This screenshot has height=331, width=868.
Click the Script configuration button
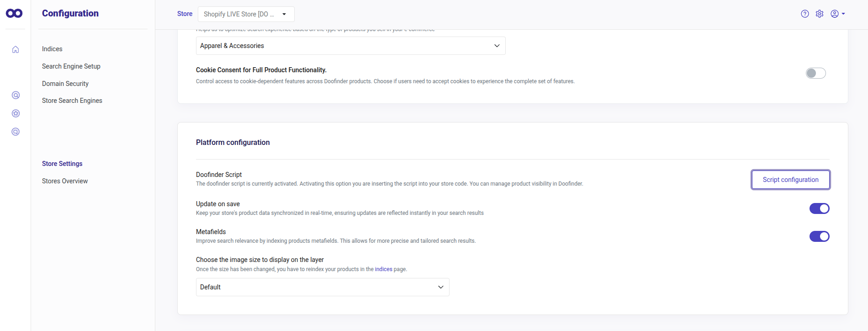[x=790, y=180]
